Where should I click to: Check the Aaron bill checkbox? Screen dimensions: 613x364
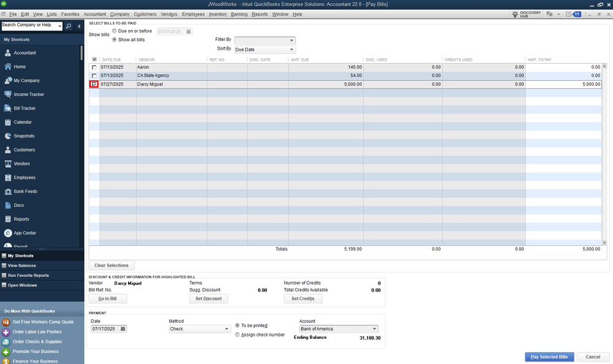[94, 67]
